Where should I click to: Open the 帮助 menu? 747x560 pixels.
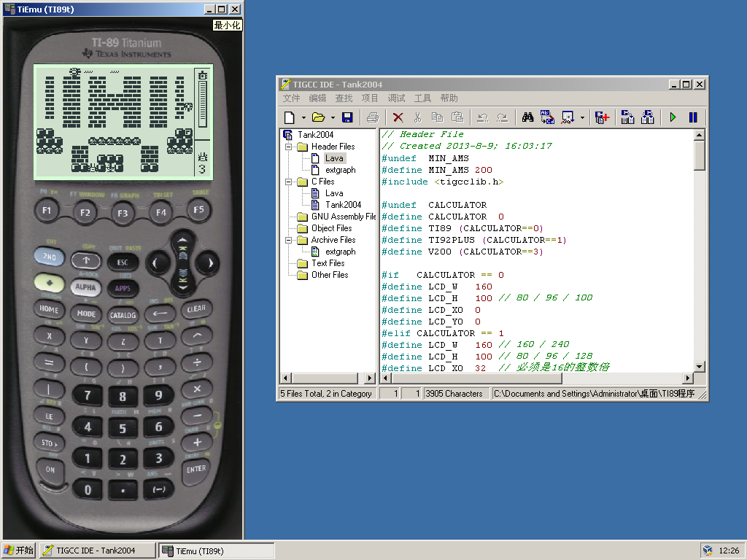point(449,98)
